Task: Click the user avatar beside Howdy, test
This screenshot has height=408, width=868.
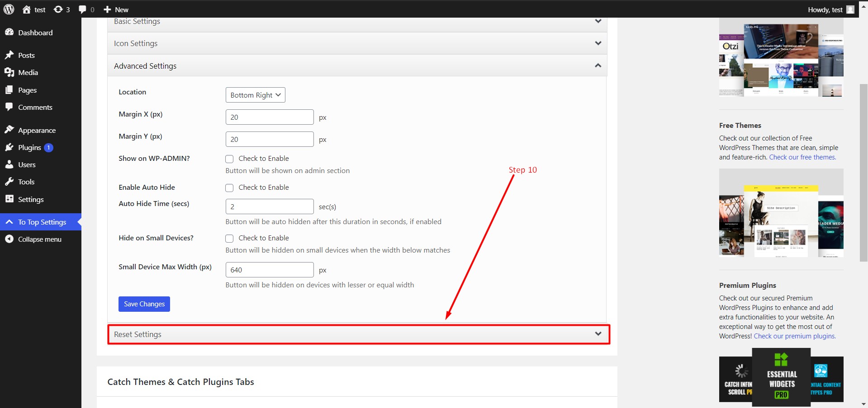Action: coord(850,9)
